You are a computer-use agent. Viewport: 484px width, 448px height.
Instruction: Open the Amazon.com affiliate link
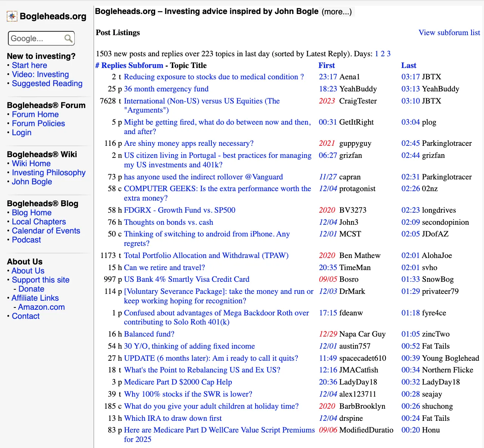(42, 307)
